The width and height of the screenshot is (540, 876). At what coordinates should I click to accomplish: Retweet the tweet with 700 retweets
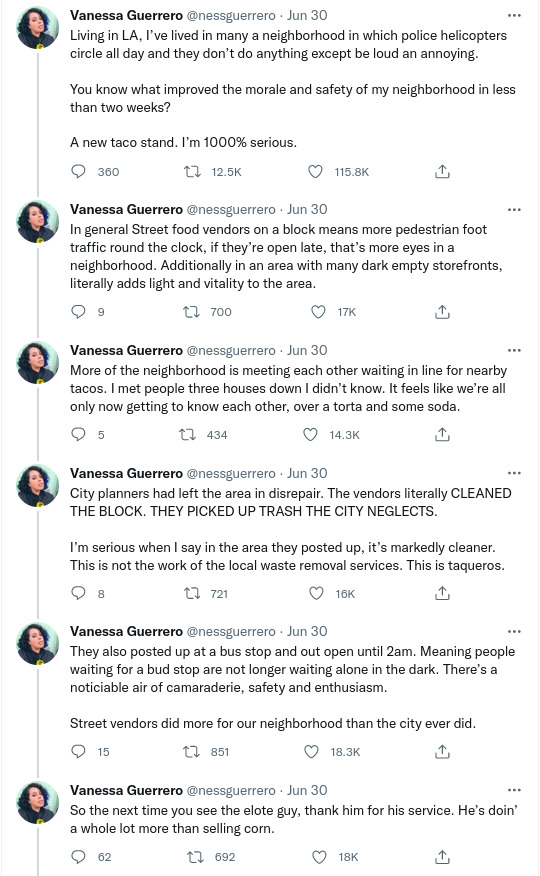pyautogui.click(x=192, y=312)
